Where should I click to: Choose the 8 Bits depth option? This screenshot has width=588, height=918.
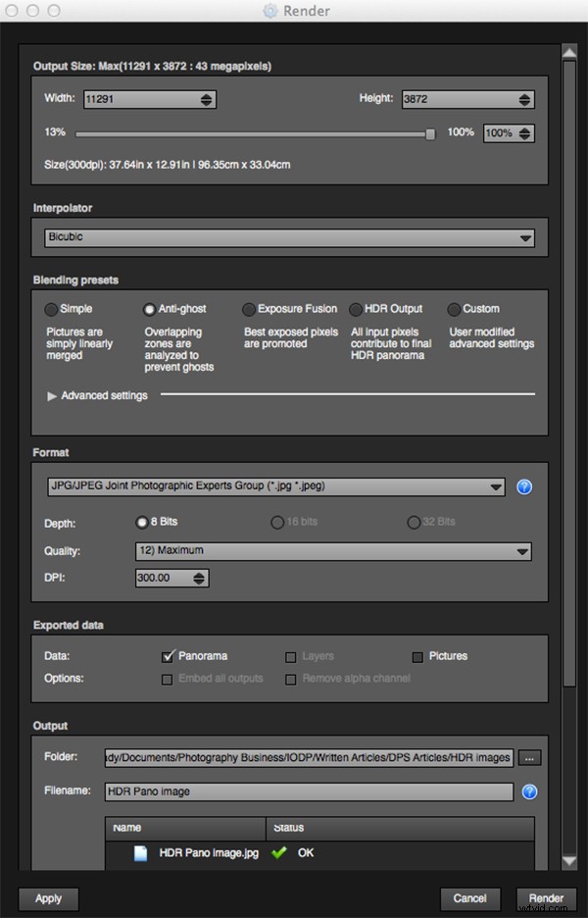pos(141,522)
